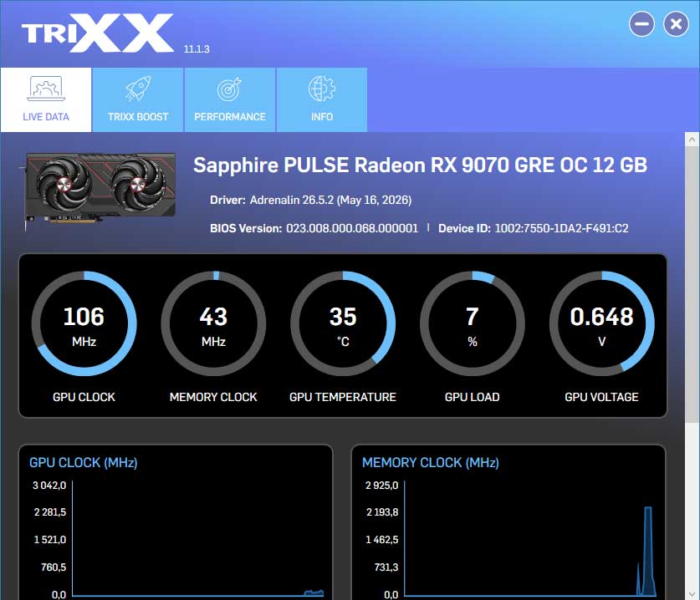This screenshot has height=600, width=700.
Task: Click the 2 281,5 axis label
Action: click(49, 512)
